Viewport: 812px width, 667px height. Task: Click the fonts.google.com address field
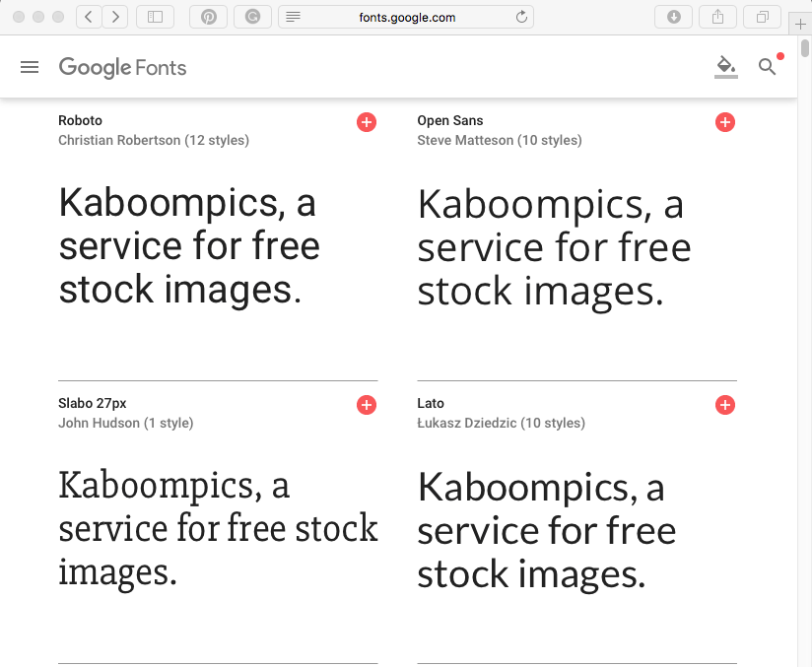tap(406, 17)
